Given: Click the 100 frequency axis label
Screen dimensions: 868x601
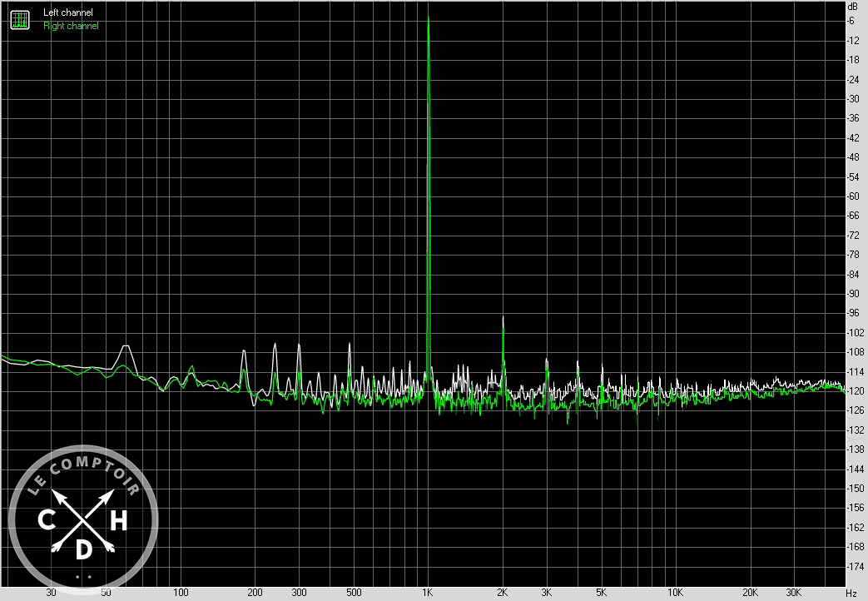Looking at the screenshot, I should [x=180, y=593].
